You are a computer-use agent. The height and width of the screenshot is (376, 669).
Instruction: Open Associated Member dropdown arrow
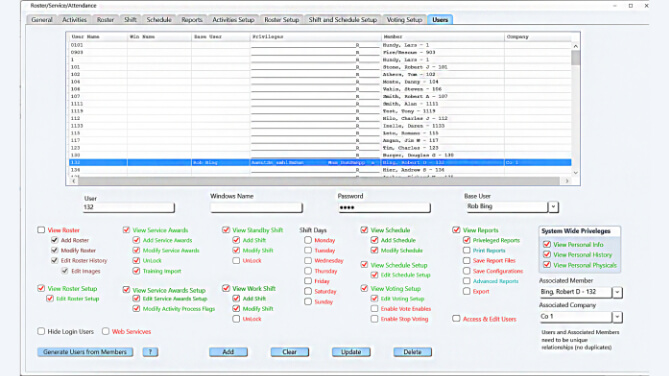click(617, 292)
